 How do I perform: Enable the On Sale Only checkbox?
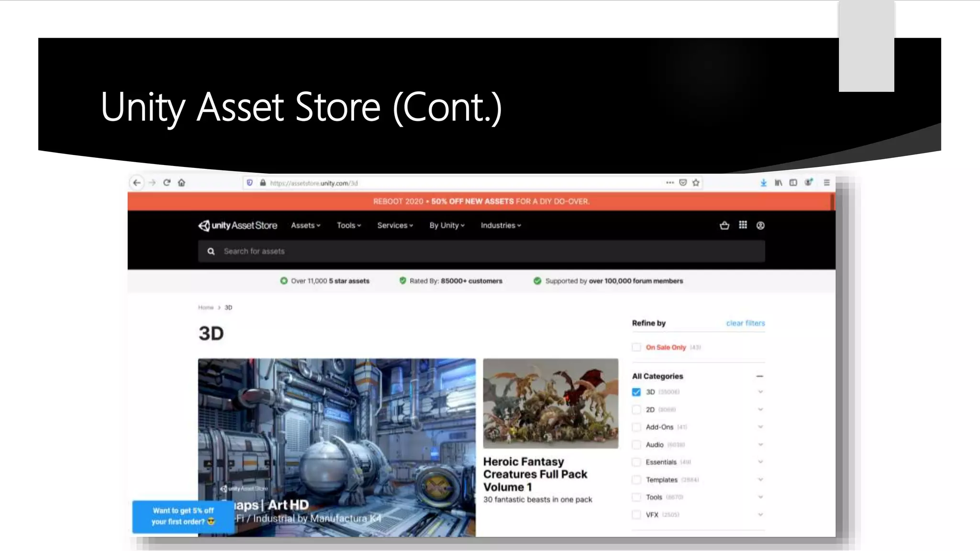[636, 347]
